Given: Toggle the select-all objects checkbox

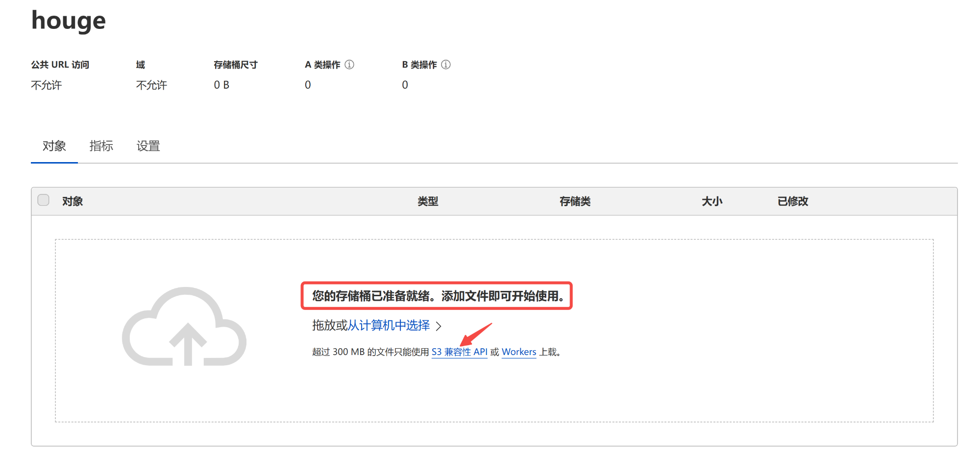Looking at the screenshot, I should [44, 200].
